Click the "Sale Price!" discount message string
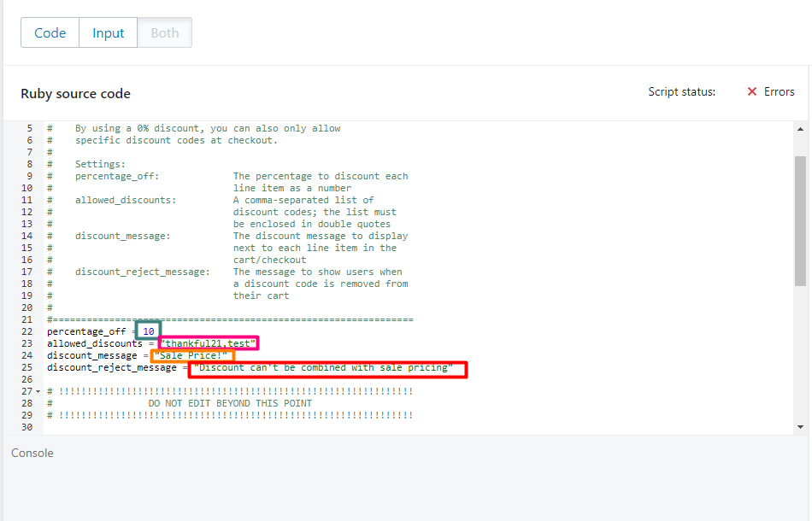This screenshot has height=521, width=812. tap(191, 355)
